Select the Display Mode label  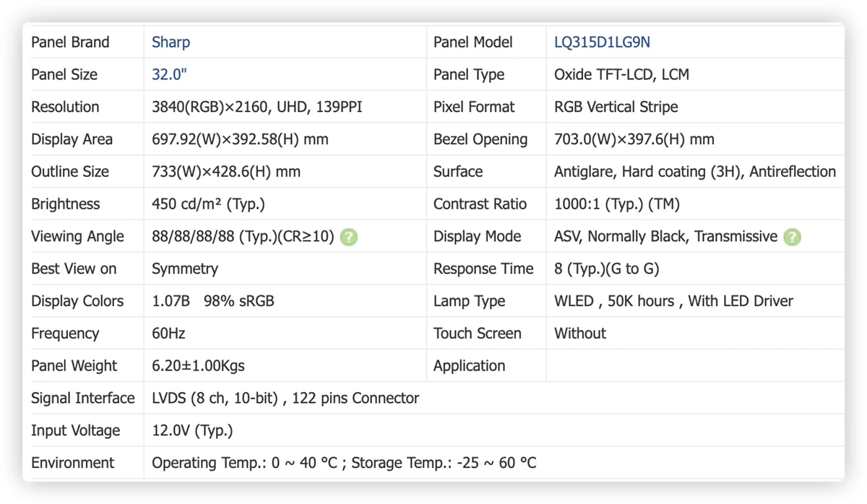pyautogui.click(x=477, y=237)
